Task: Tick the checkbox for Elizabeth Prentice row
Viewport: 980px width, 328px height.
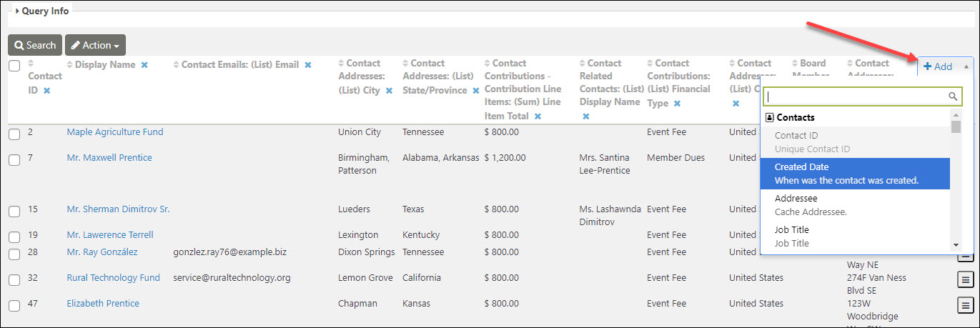Action: pyautogui.click(x=14, y=306)
